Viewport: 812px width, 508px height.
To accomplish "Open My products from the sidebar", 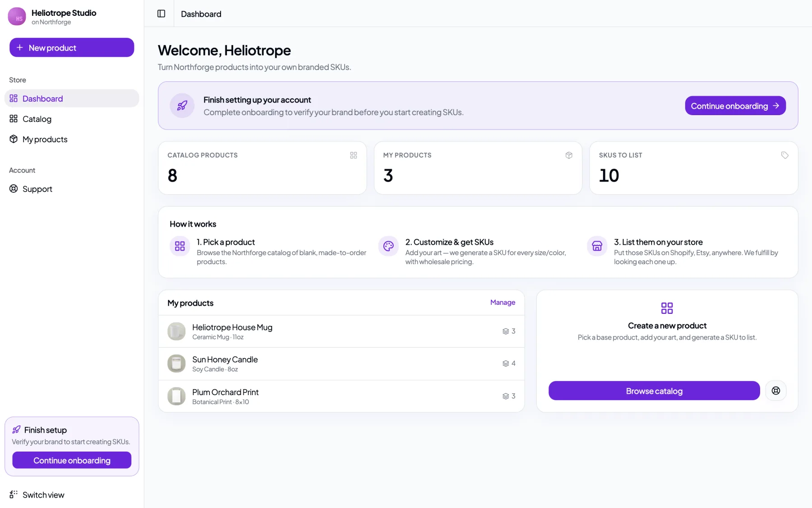I will tap(72, 139).
